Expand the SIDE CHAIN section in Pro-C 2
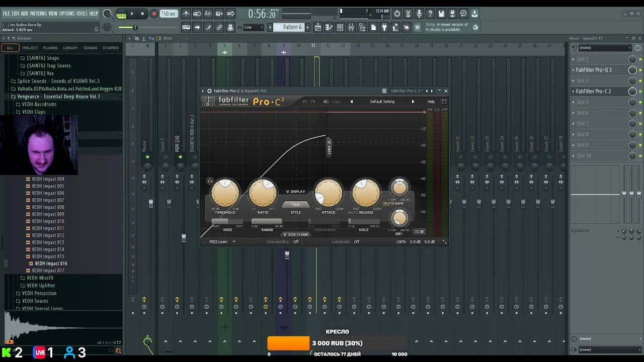This screenshot has width=644, height=362. [x=296, y=234]
